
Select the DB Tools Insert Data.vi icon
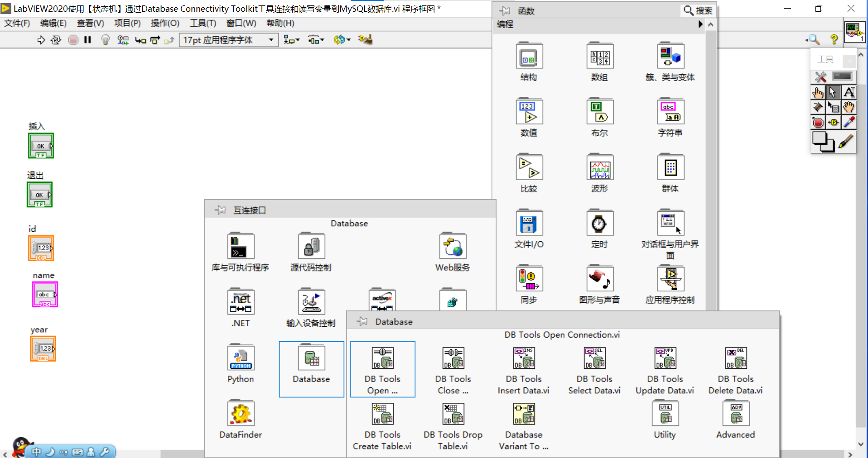pos(523,358)
